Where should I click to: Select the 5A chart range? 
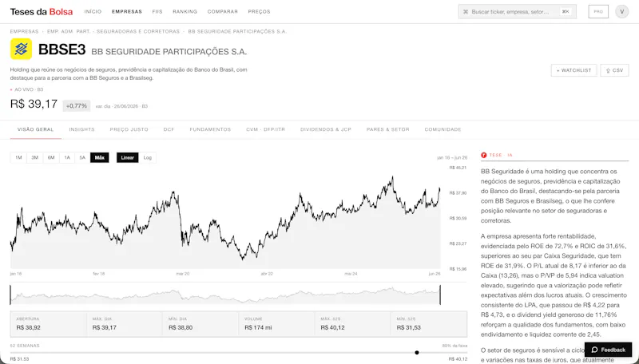click(82, 157)
